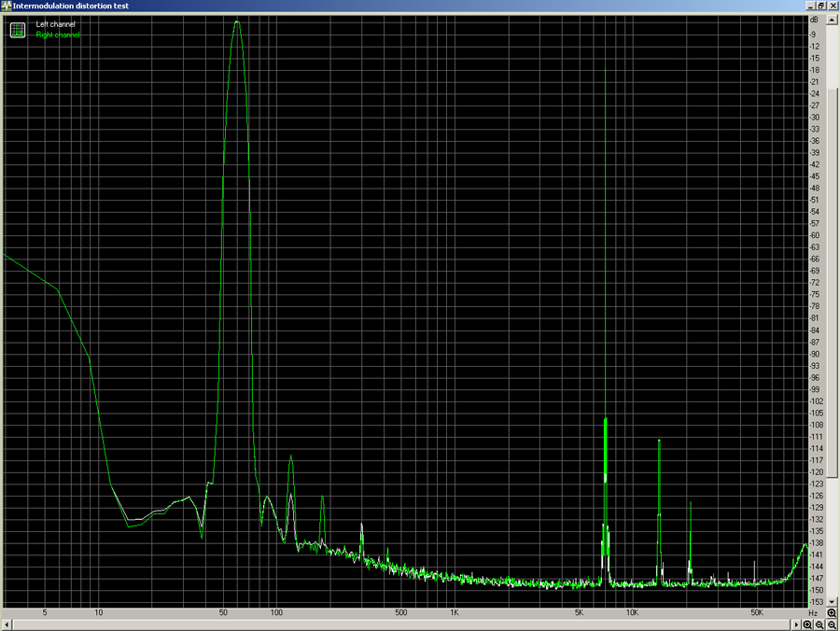Click the dB unit label atop the level axis
This screenshot has height=631, width=840.
click(814, 19)
